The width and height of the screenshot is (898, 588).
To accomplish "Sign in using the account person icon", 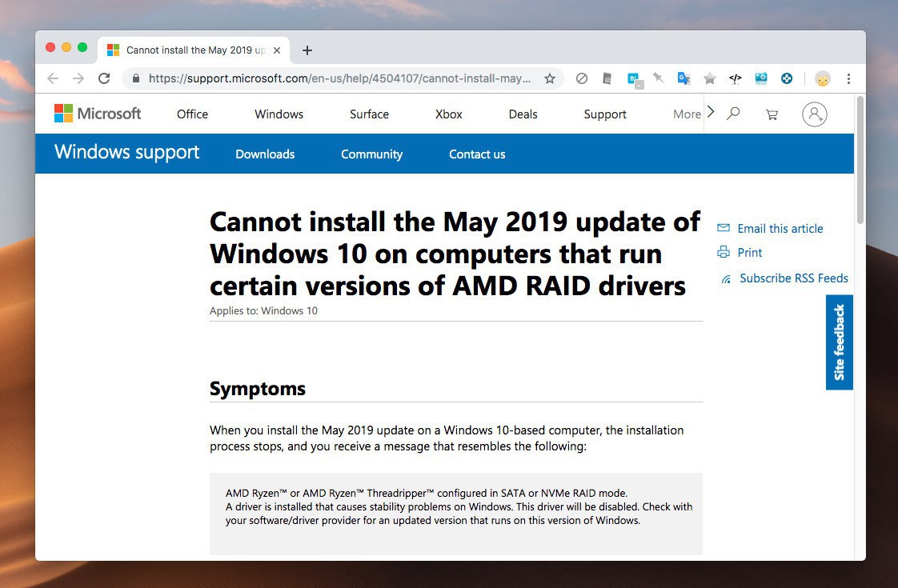I will [815, 114].
